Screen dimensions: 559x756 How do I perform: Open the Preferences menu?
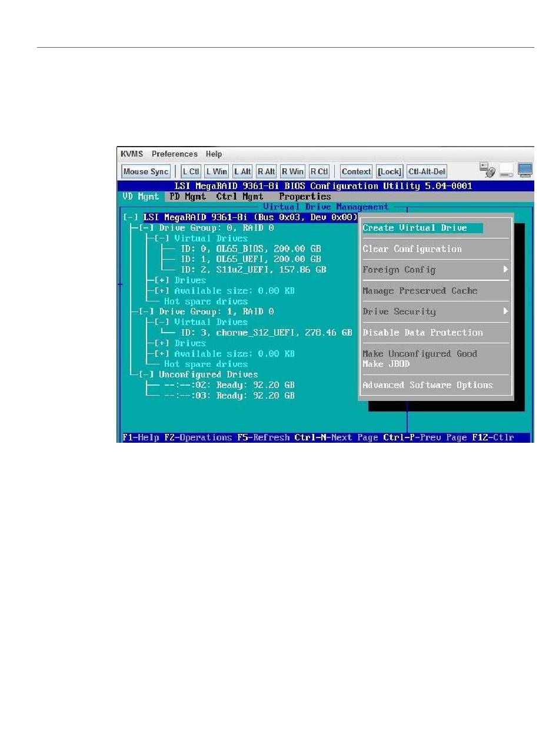point(175,154)
